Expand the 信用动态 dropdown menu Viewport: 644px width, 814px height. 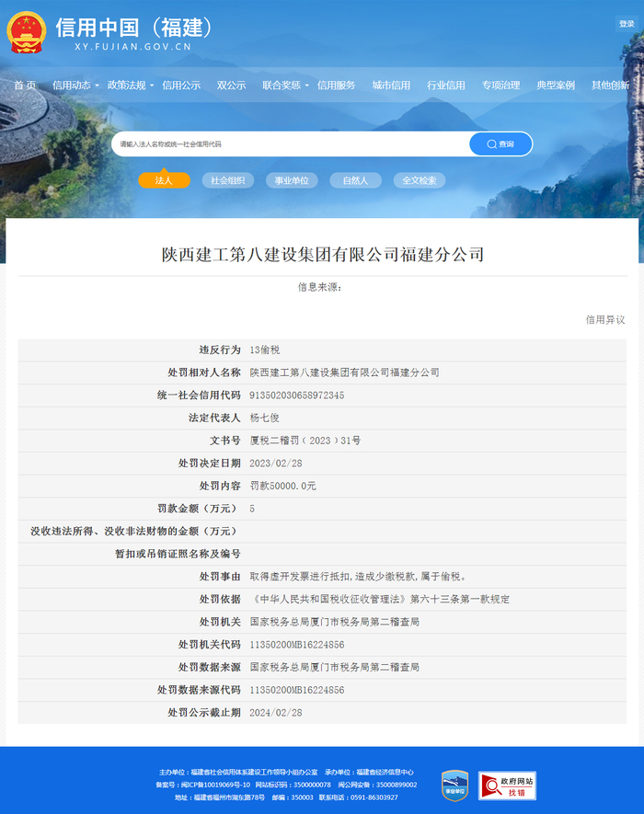75,86
